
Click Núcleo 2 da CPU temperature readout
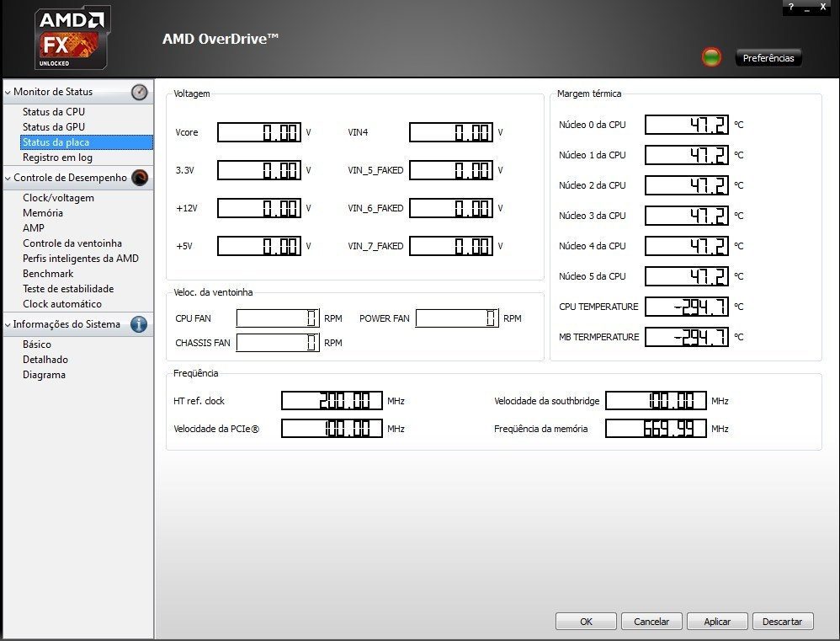[x=687, y=185]
